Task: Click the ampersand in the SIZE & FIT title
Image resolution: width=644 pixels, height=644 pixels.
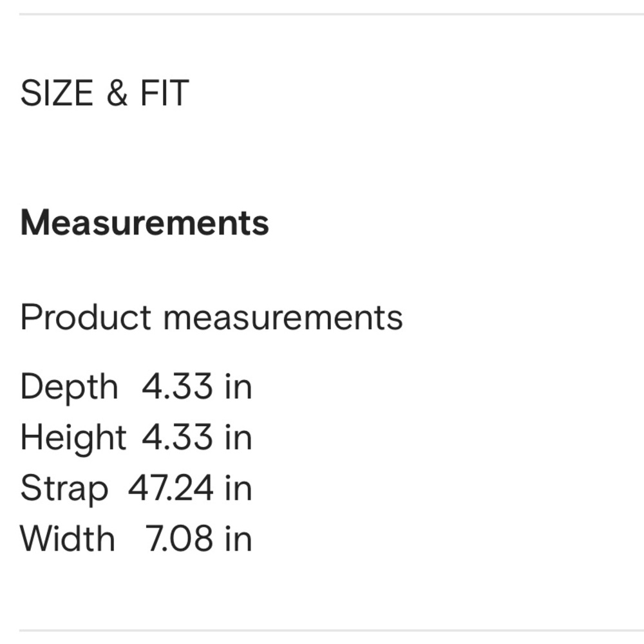Action: click(x=117, y=93)
